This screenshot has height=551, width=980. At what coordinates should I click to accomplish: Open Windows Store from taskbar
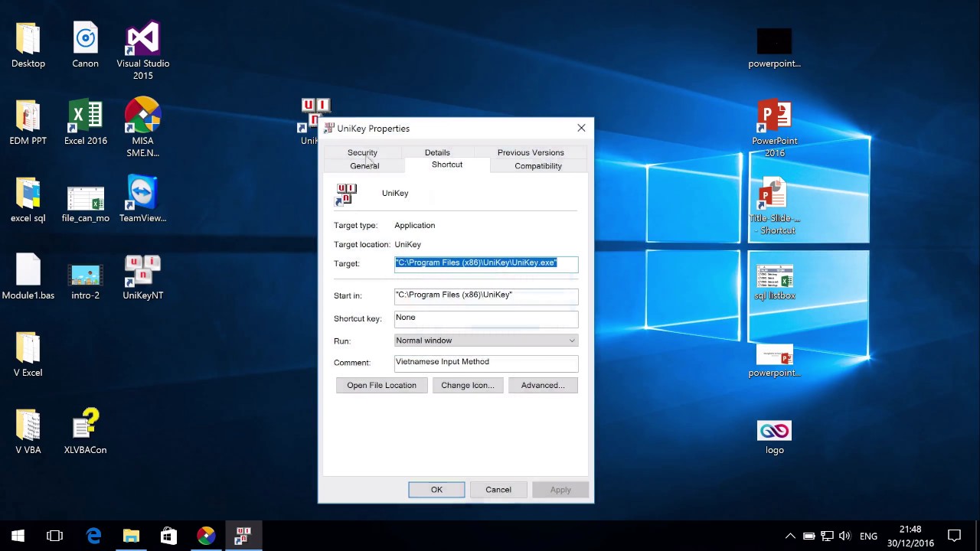[x=168, y=536]
